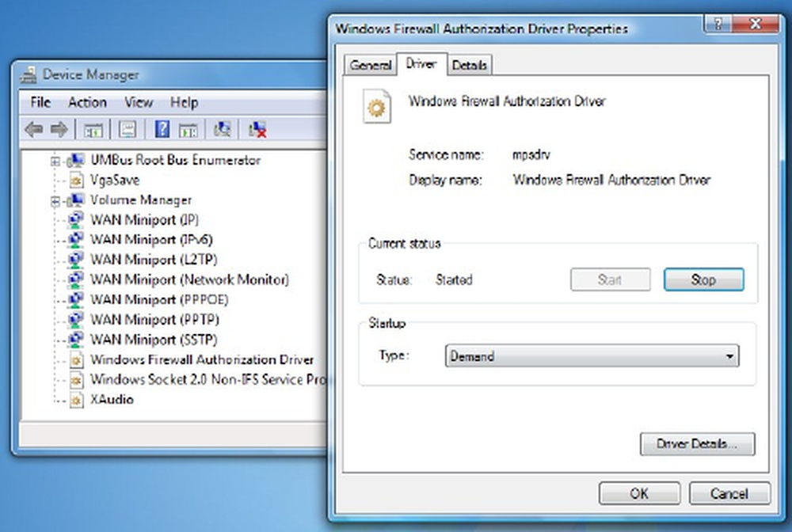The height and width of the screenshot is (532, 792).
Task: Click the Properties toolbar icon
Action: point(128,130)
